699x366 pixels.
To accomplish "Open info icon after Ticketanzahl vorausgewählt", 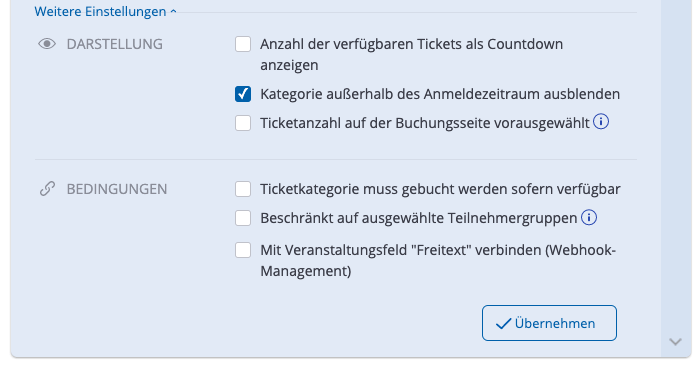I will [x=601, y=121].
